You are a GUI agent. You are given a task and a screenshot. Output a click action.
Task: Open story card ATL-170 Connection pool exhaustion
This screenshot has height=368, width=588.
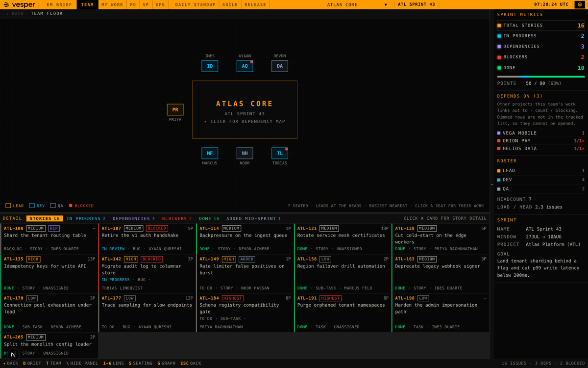tap(49, 313)
